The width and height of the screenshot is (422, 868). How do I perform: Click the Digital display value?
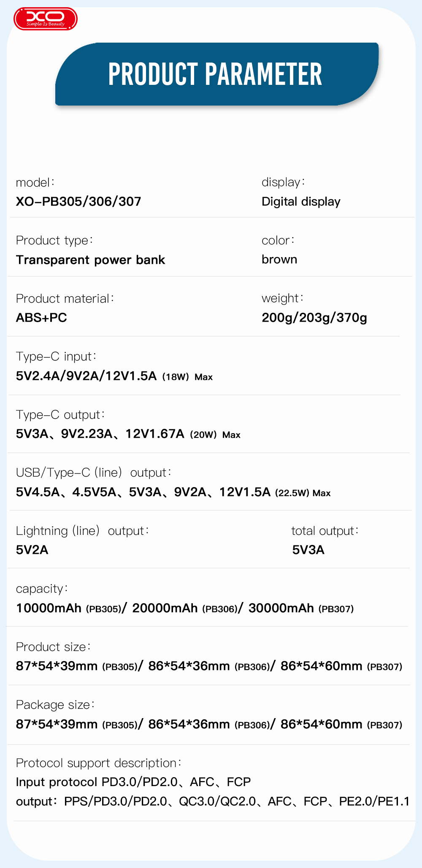click(x=301, y=201)
